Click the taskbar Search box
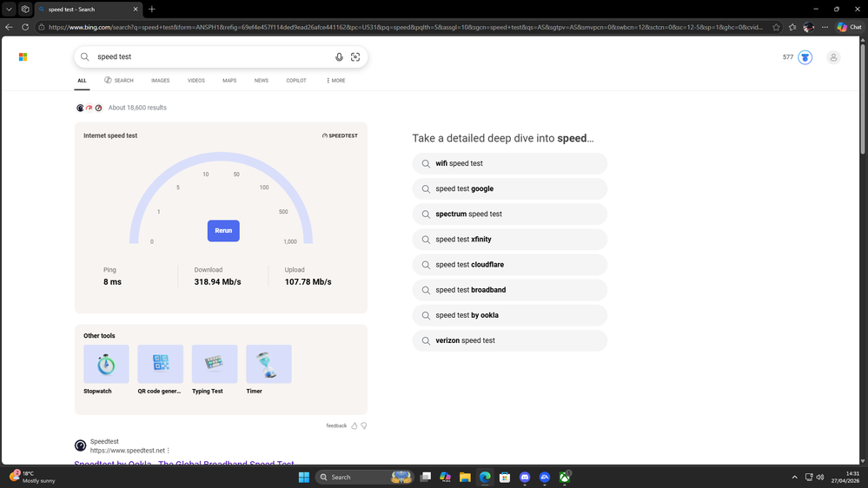 364,477
